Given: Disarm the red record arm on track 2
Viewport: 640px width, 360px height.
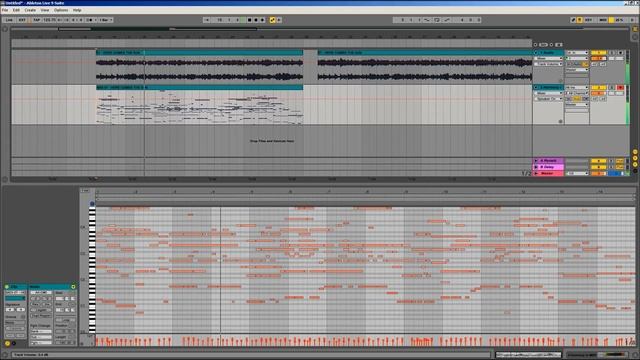Looking at the screenshot, I should point(620,87).
